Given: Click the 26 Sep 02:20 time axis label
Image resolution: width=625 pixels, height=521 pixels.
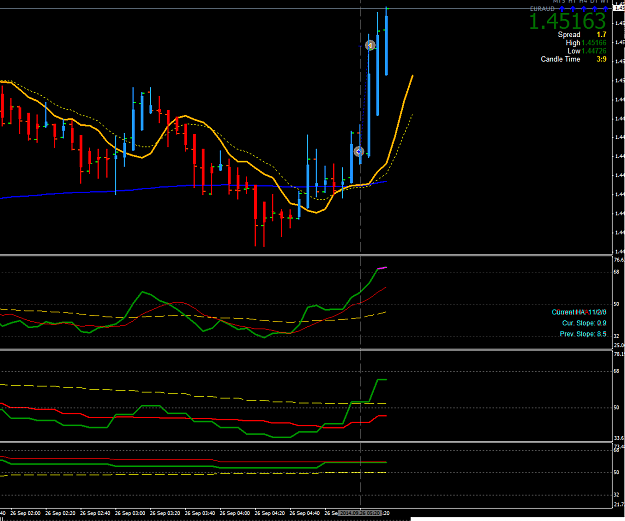Looking at the screenshot, I should [60, 513].
